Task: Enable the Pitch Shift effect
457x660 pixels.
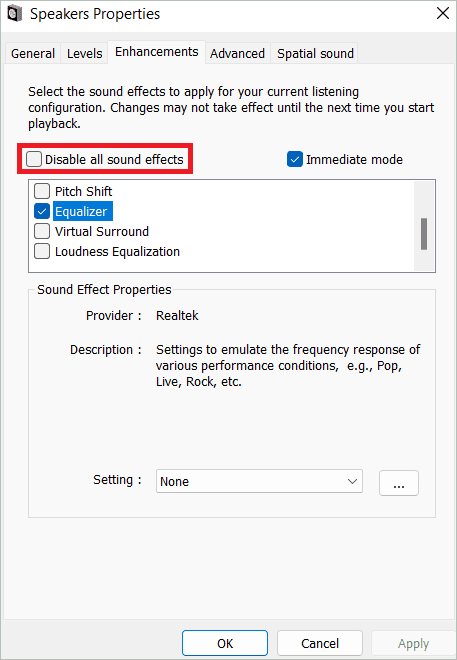Action: coord(42,191)
